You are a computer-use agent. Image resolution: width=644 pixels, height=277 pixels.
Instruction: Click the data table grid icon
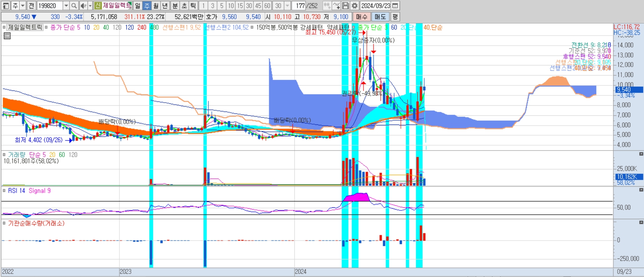click(7, 36)
